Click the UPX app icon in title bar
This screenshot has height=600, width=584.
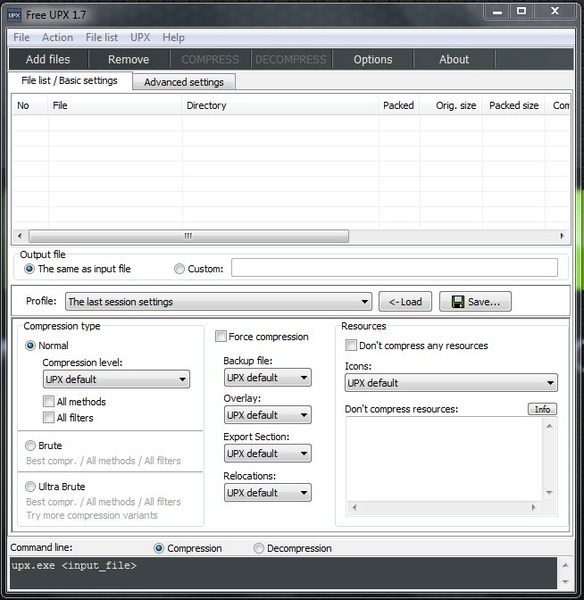coord(15,15)
